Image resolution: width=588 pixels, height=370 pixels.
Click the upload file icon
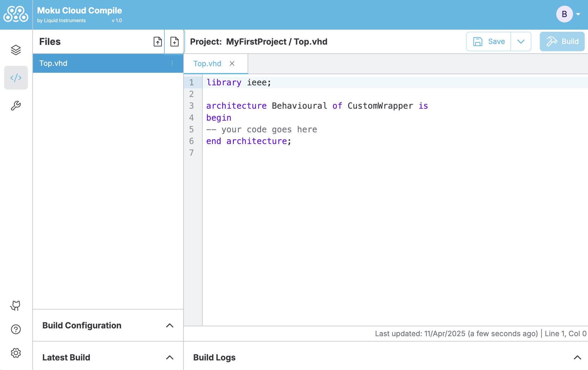coord(157,42)
